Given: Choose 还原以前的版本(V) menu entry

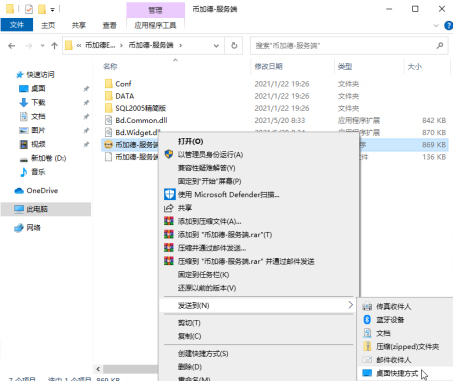Looking at the screenshot, I should point(207,288).
